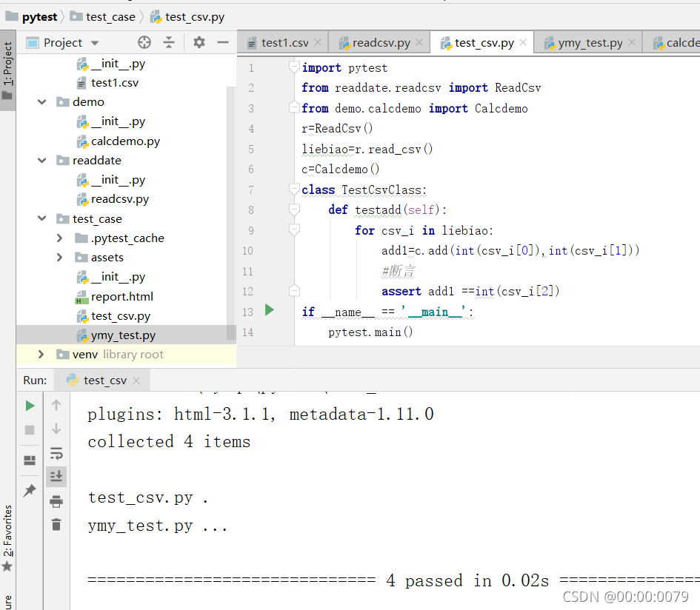Collapse the test_case folder
Screen dimensions: 700x610
pyautogui.click(x=42, y=218)
